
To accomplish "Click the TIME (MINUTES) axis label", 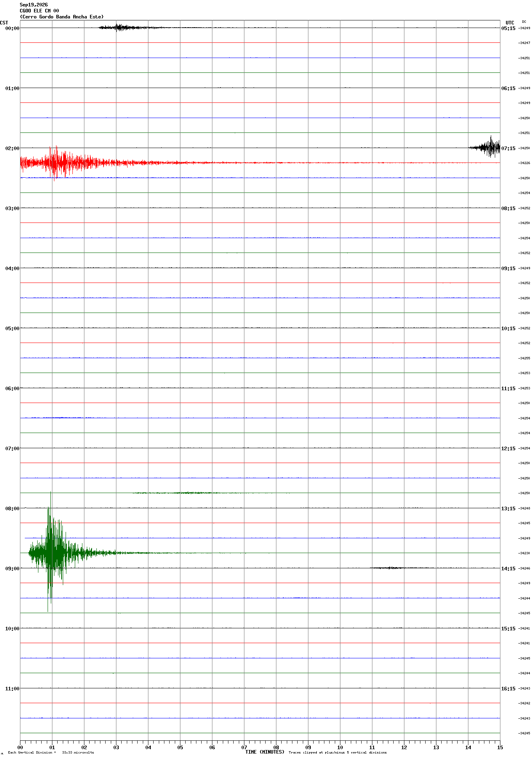I will click(265, 752).
